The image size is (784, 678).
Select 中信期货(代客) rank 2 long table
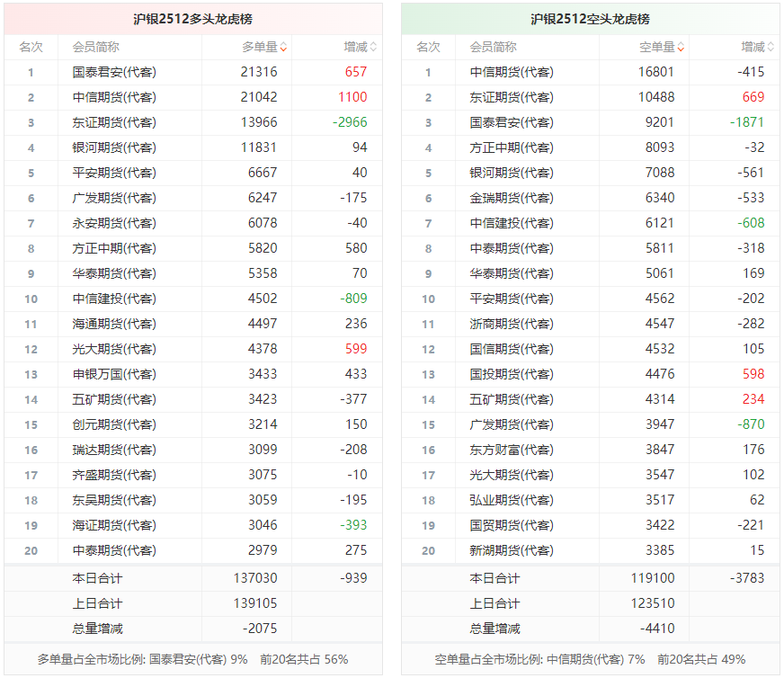pyautogui.click(x=114, y=97)
